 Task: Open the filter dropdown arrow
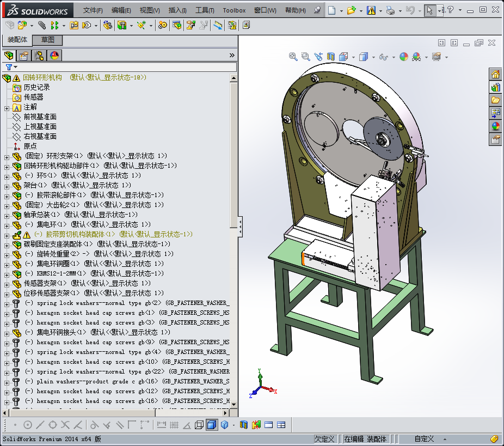(x=15, y=67)
